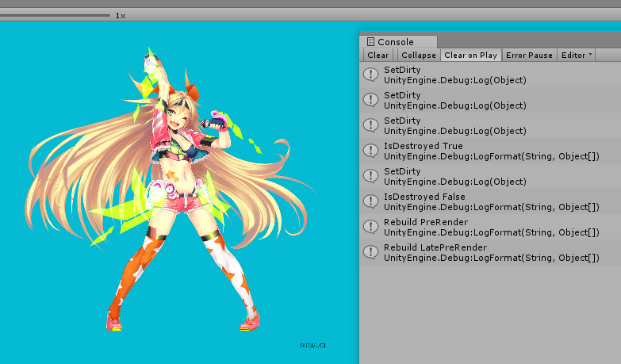
Task: Click the Clear button in Console
Action: pos(378,55)
